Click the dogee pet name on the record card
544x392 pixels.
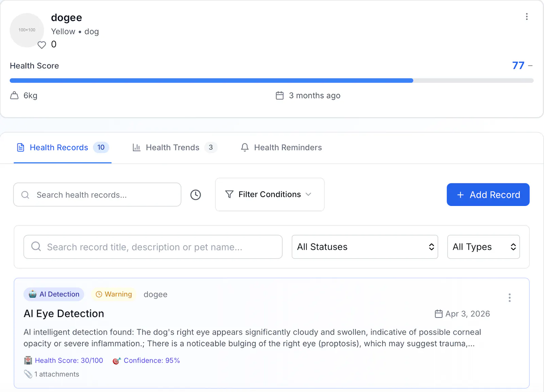point(155,295)
